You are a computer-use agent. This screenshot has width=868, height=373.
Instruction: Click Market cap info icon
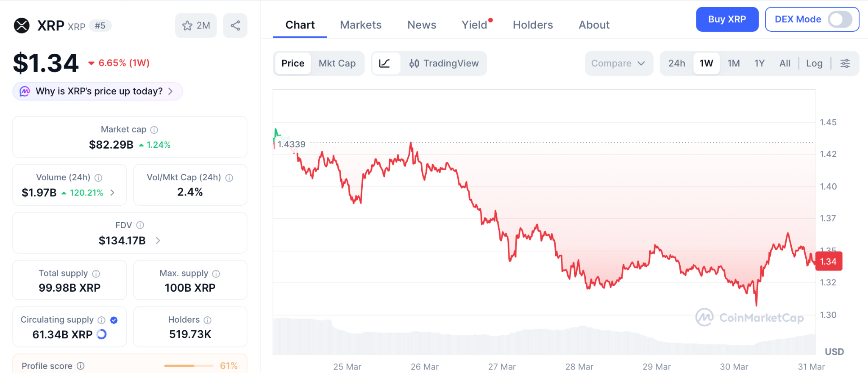coord(154,130)
